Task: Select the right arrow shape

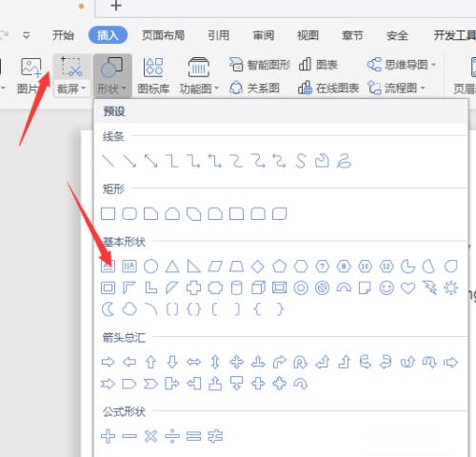Action: (x=108, y=362)
